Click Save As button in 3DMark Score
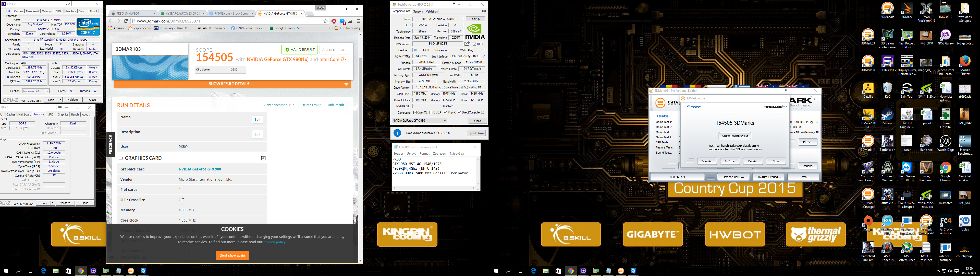 click(x=707, y=161)
